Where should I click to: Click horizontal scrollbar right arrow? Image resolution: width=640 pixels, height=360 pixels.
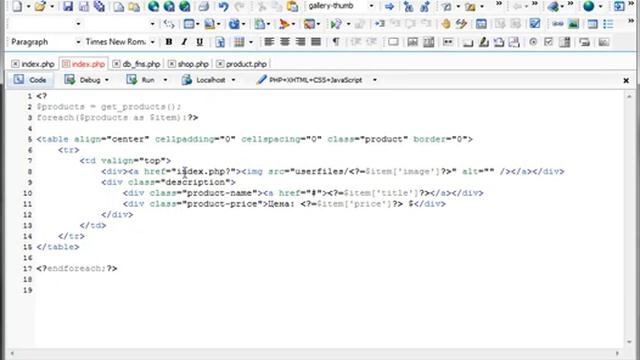point(617,353)
